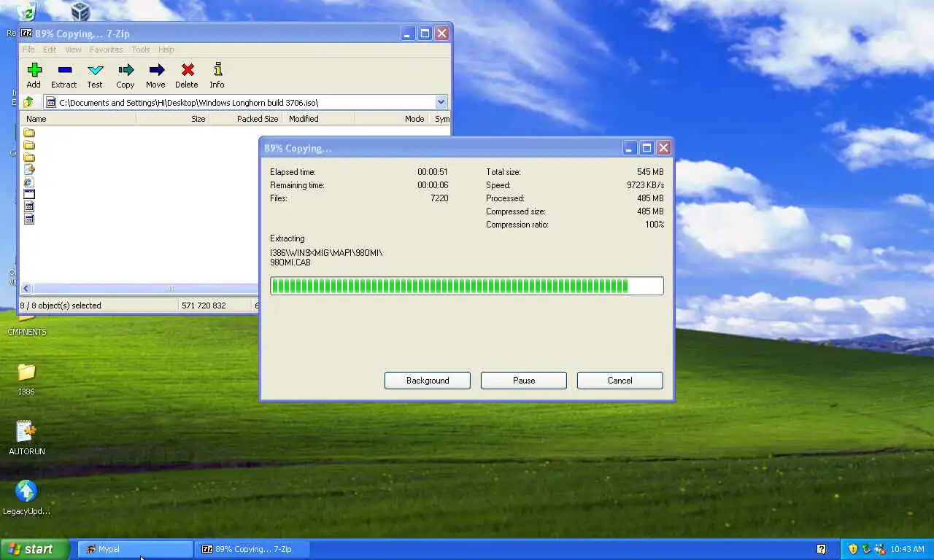Open the Tools menu in 7-Zip
Viewport: 934px width, 560px height.
click(141, 50)
